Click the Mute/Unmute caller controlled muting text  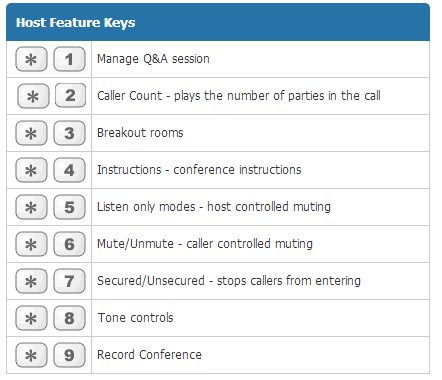point(205,244)
